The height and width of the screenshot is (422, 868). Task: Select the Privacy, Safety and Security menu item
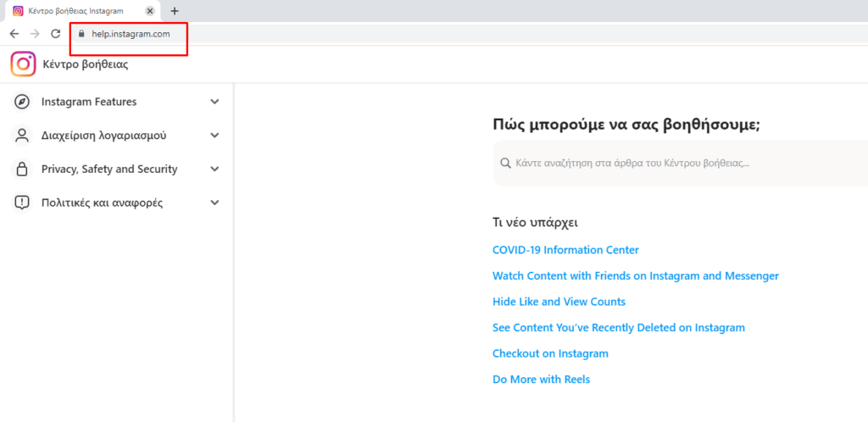pyautogui.click(x=116, y=169)
